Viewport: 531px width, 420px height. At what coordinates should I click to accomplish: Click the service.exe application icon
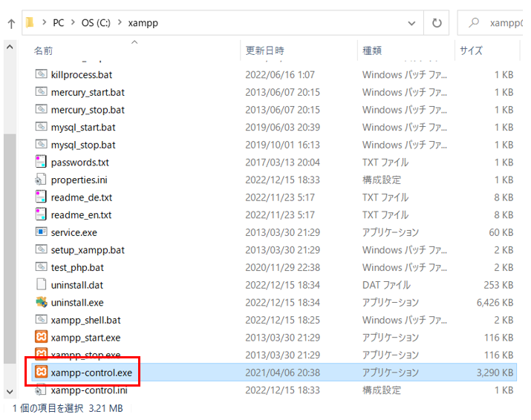click(41, 232)
